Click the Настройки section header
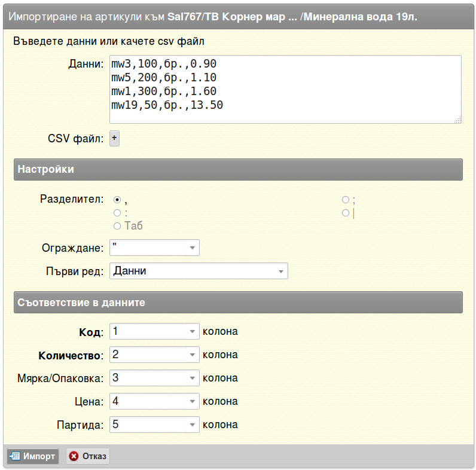 click(239, 169)
